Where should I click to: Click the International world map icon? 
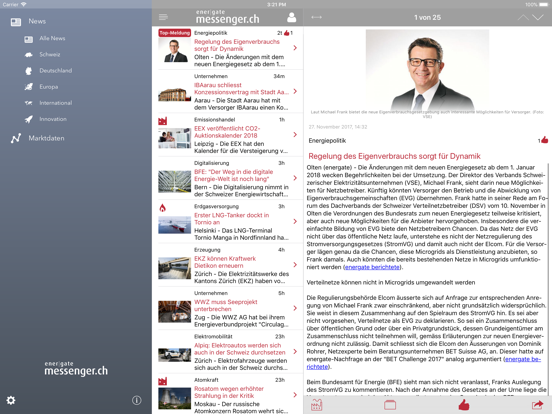[x=29, y=103]
